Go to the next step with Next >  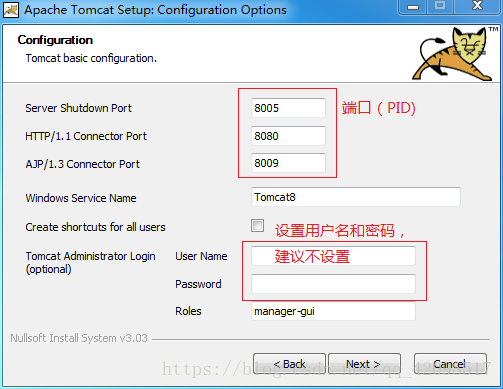[364, 364]
